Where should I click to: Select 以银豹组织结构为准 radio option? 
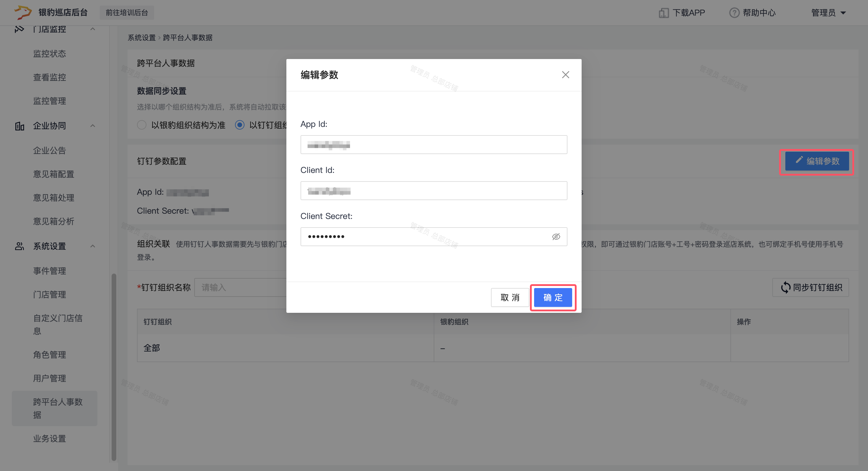point(142,125)
